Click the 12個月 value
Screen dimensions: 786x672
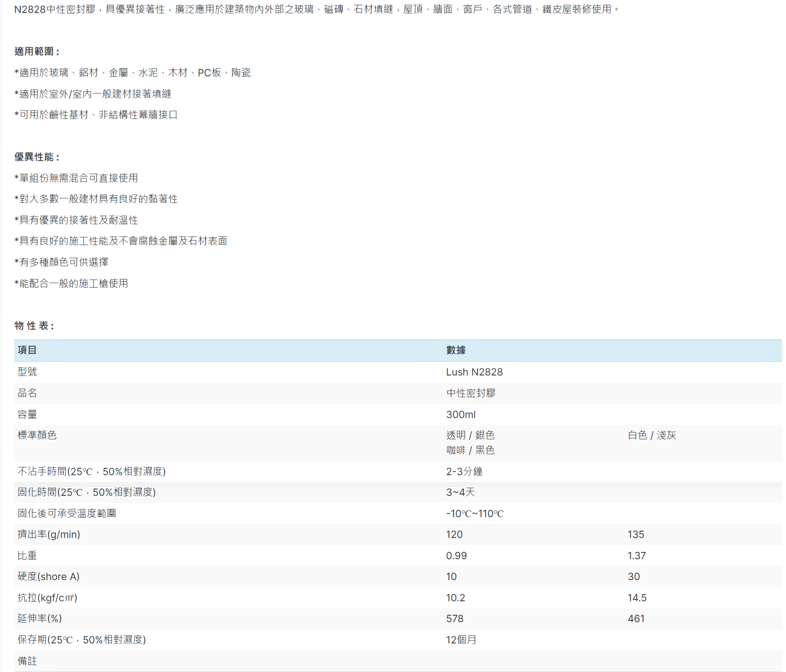[x=461, y=640]
